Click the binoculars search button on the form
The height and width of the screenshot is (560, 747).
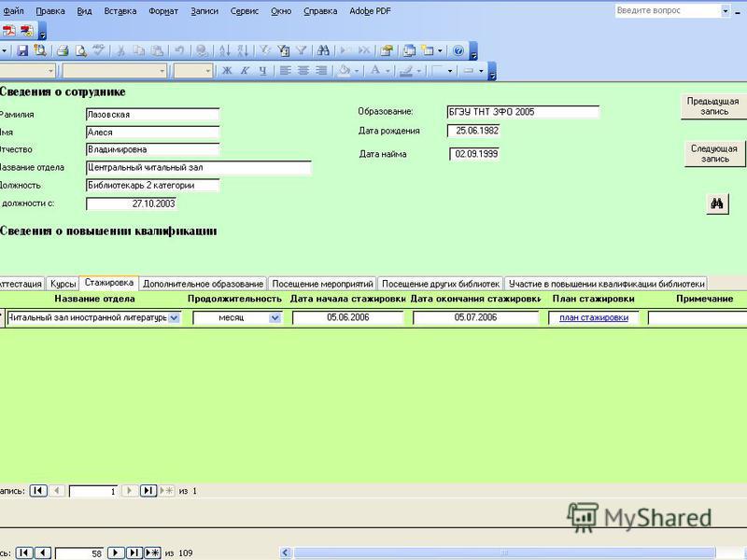pos(717,203)
